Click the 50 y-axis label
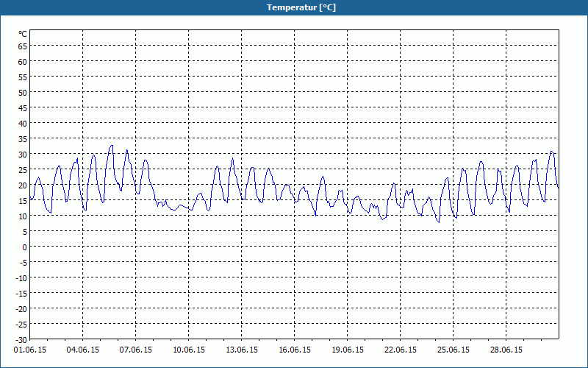This screenshot has width=588, height=368. pyautogui.click(x=23, y=93)
